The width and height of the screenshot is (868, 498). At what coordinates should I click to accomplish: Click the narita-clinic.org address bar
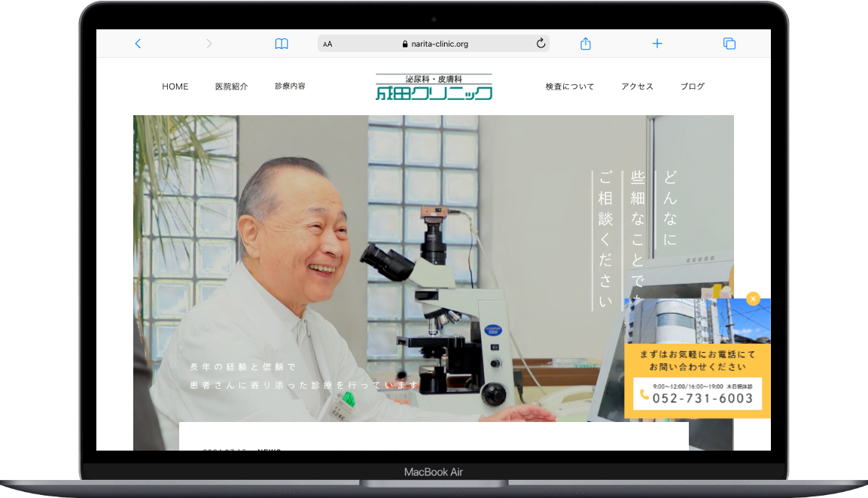tap(434, 44)
